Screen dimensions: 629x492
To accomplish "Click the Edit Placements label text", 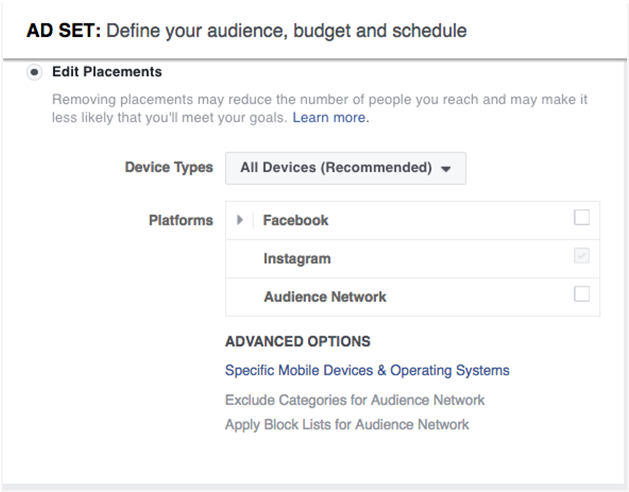I will 106,72.
